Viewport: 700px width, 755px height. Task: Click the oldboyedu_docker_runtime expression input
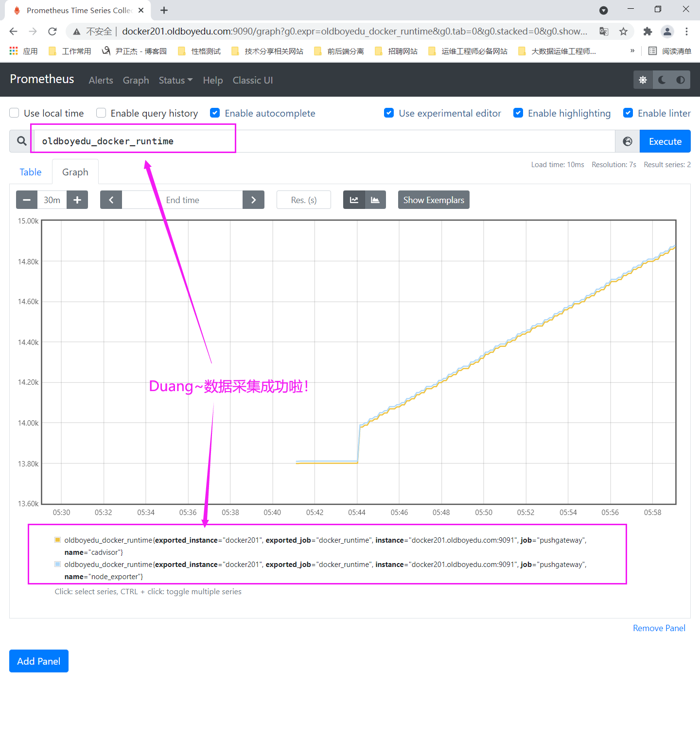tap(324, 141)
